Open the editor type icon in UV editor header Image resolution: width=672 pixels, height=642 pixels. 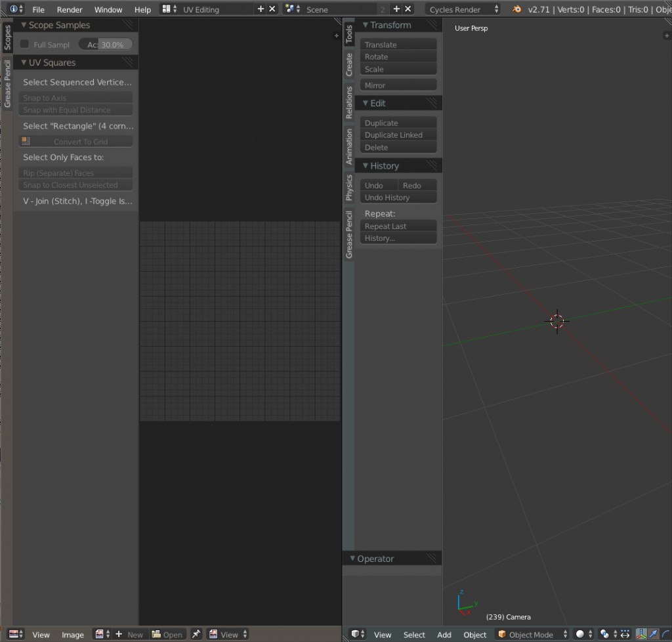pyautogui.click(x=14, y=633)
